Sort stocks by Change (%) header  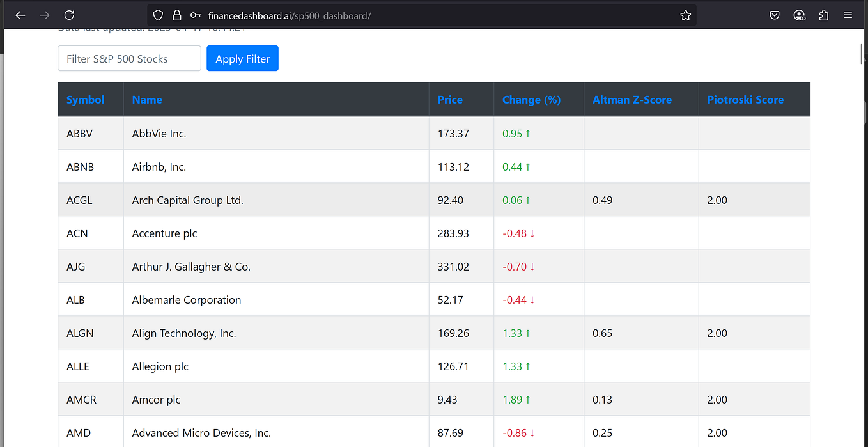[x=531, y=100]
